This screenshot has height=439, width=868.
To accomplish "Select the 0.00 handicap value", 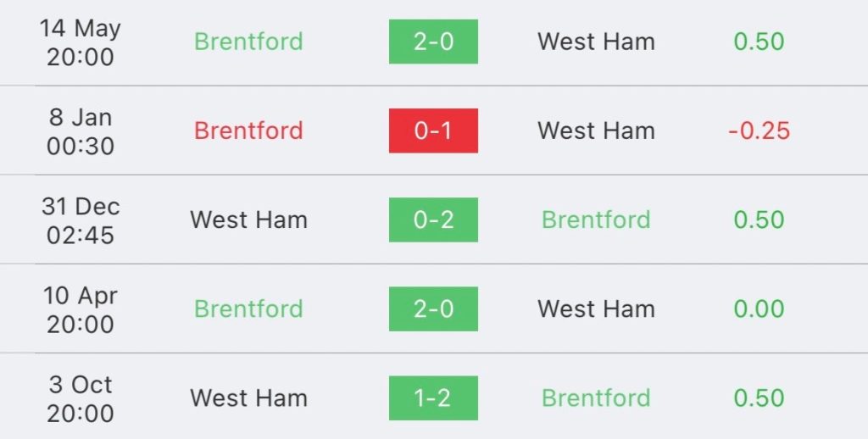I will coord(759,308).
